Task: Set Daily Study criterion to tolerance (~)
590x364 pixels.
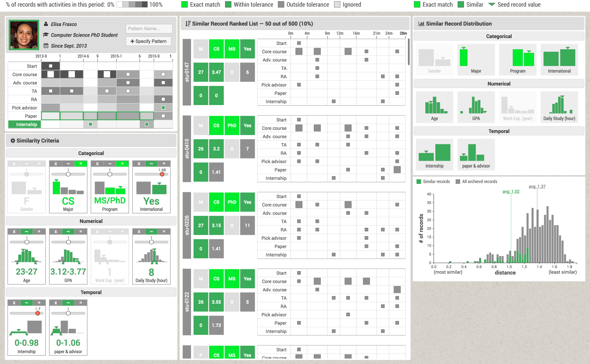Action: tap(151, 232)
